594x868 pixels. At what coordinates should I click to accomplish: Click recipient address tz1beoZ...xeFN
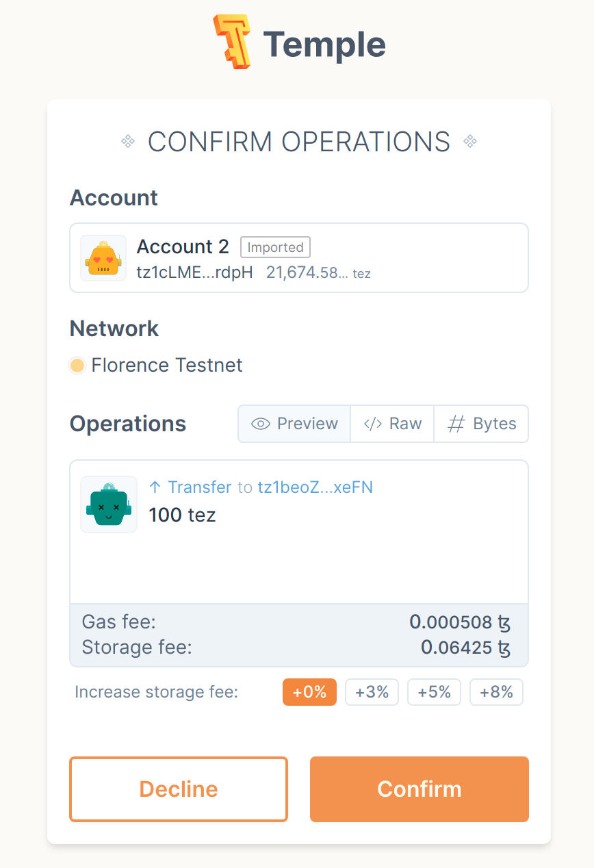coord(315,487)
